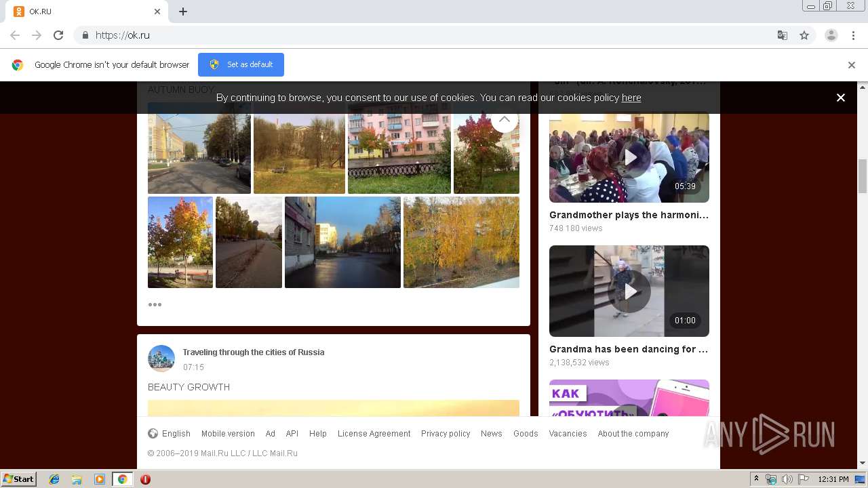
Task: Close the OK.RU tab
Action: pyautogui.click(x=157, y=12)
